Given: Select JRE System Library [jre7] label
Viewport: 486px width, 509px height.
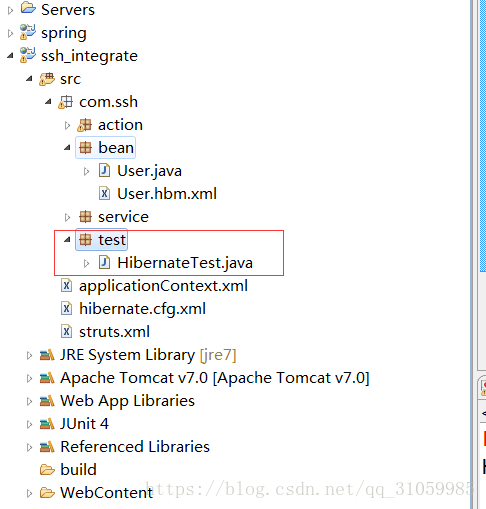Looking at the screenshot, I should pos(148,355).
